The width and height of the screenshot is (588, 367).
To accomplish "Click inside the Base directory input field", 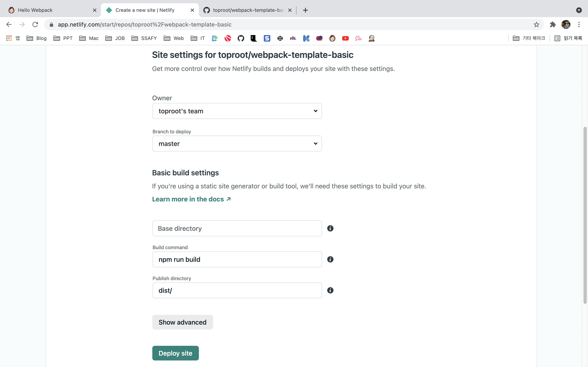I will [x=237, y=228].
